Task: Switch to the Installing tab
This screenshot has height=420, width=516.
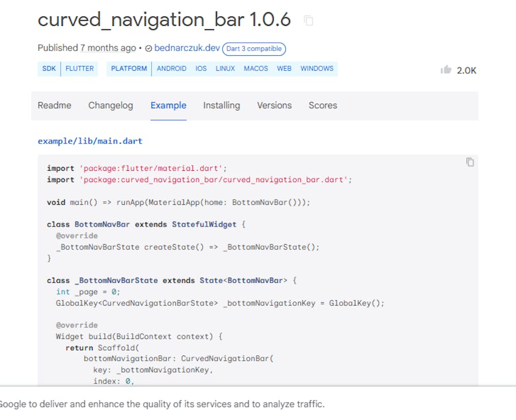Action: [221, 105]
